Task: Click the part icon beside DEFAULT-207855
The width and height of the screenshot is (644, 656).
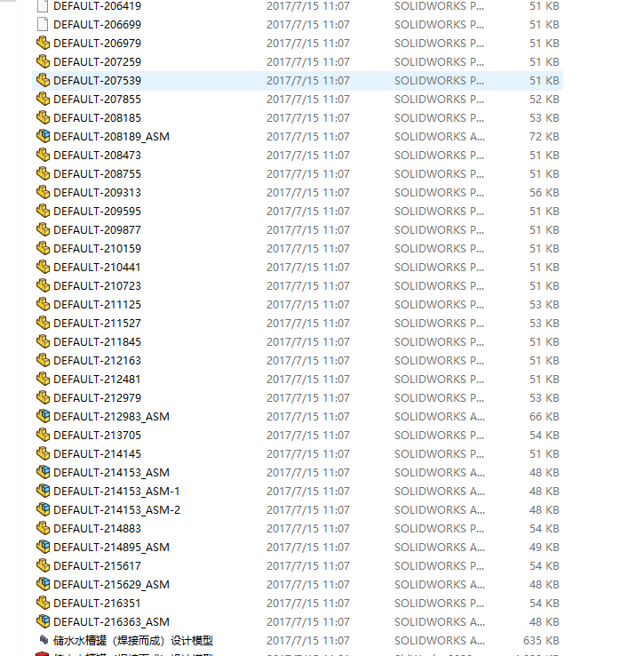Action: (43, 100)
